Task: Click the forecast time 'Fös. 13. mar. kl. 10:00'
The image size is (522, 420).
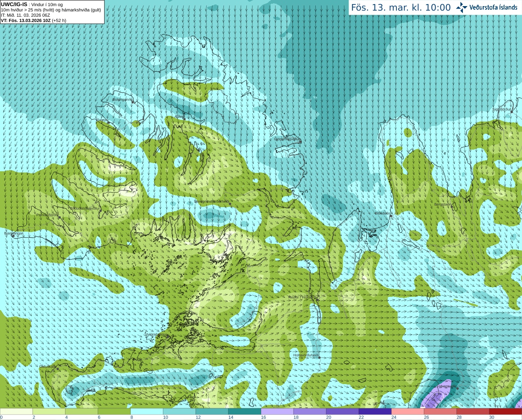Action: click(x=401, y=7)
